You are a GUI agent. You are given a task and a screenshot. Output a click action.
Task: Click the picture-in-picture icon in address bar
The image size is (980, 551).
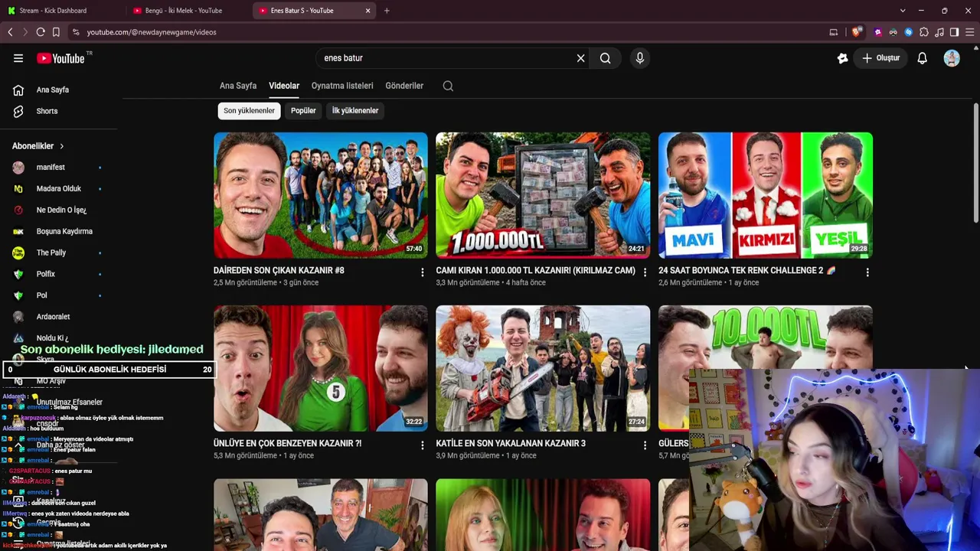pyautogui.click(x=834, y=32)
